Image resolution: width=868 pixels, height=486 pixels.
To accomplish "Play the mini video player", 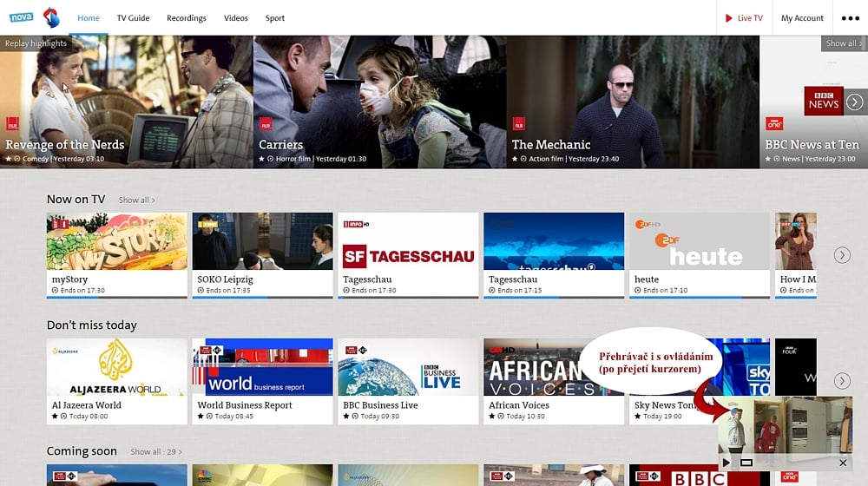I will point(726,463).
